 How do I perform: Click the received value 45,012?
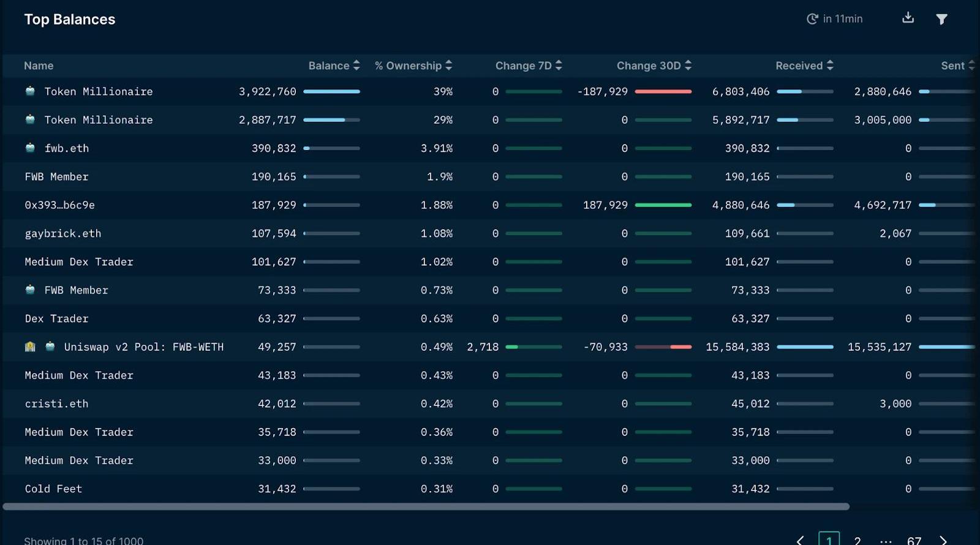pos(750,404)
